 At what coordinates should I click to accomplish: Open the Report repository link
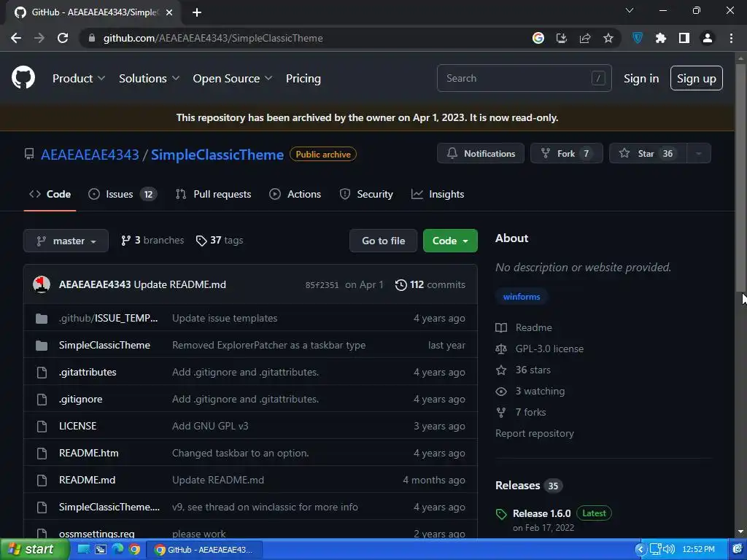(x=535, y=433)
